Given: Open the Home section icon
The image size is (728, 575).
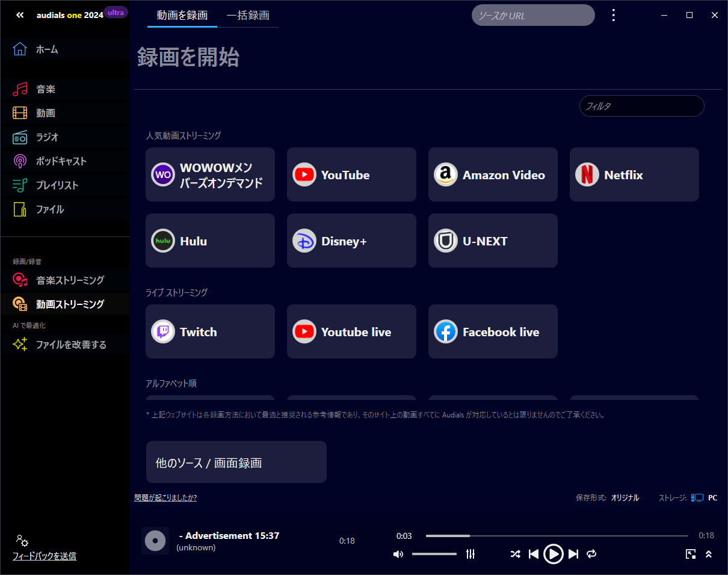Looking at the screenshot, I should click(20, 49).
